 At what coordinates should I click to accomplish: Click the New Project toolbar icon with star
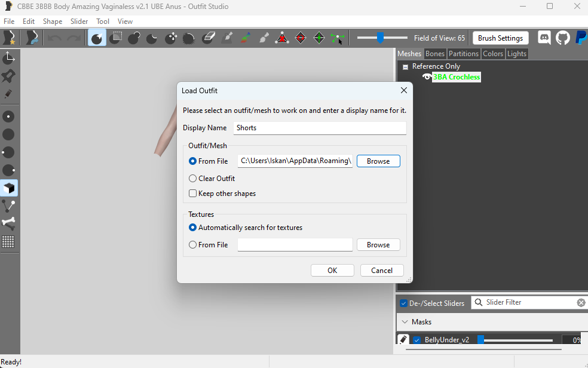[9, 38]
